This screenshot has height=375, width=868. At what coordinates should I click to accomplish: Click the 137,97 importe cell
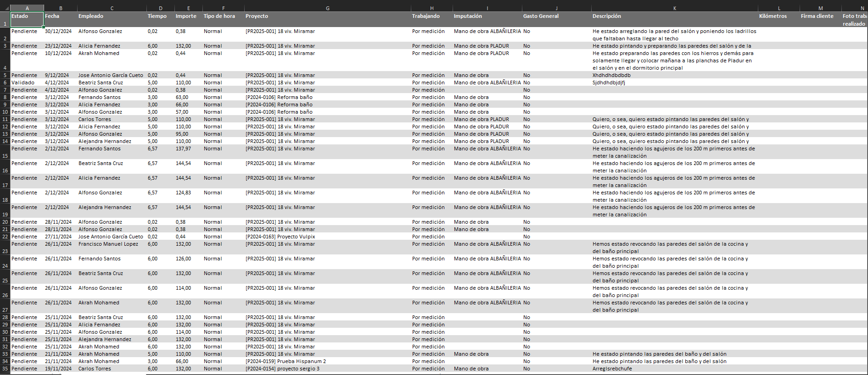click(183, 149)
